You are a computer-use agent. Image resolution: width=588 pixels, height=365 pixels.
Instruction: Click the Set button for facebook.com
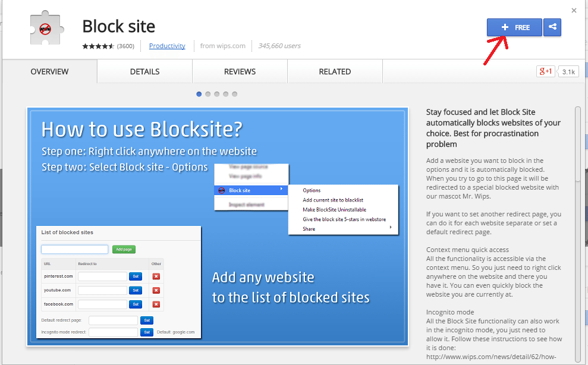pyautogui.click(x=136, y=304)
